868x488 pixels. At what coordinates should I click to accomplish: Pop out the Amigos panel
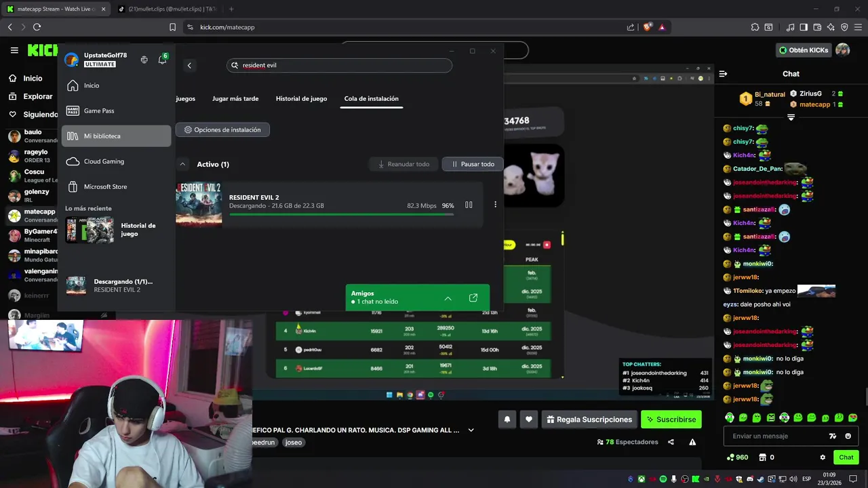[x=473, y=298]
